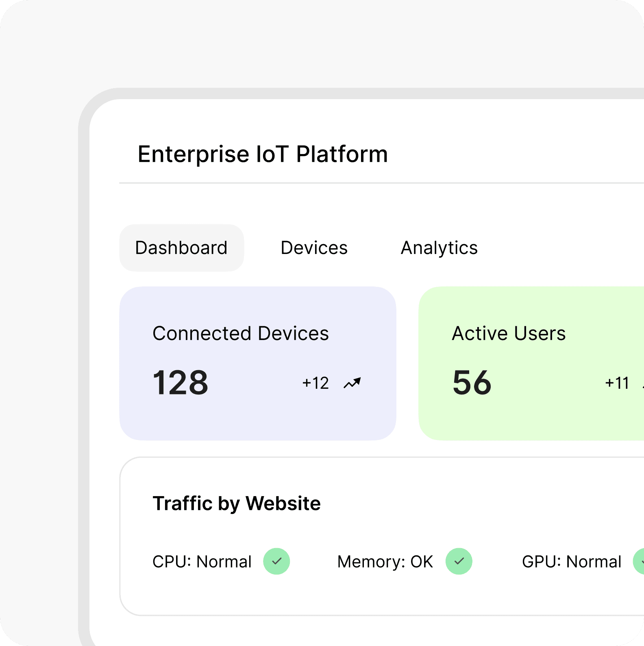Click the trending-up arrow in Connected Devices
This screenshot has width=644, height=646.
[352, 383]
